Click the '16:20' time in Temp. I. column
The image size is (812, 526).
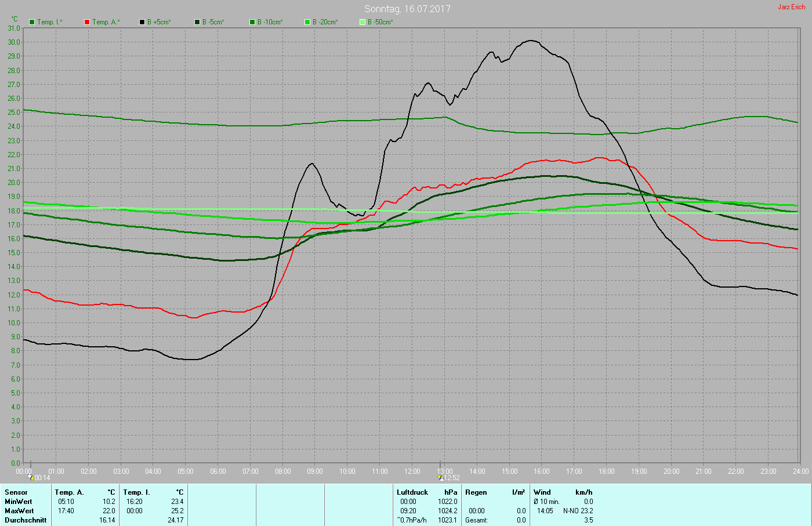coord(135,502)
